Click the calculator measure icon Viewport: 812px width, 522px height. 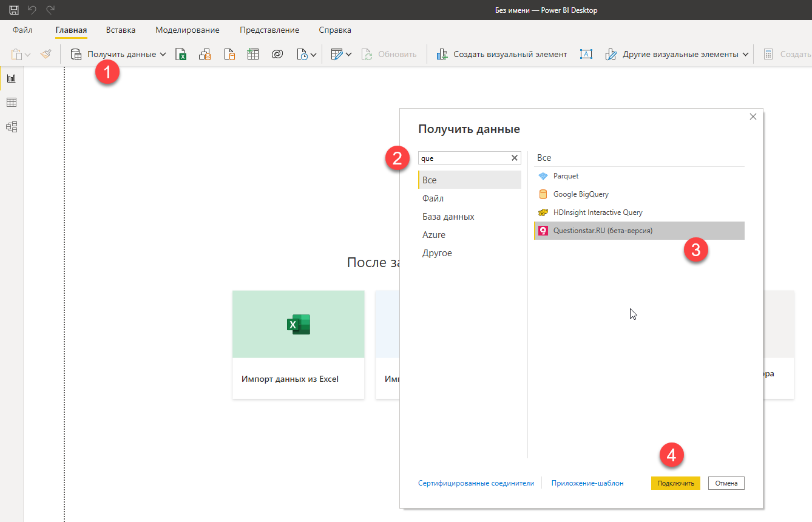(768, 54)
